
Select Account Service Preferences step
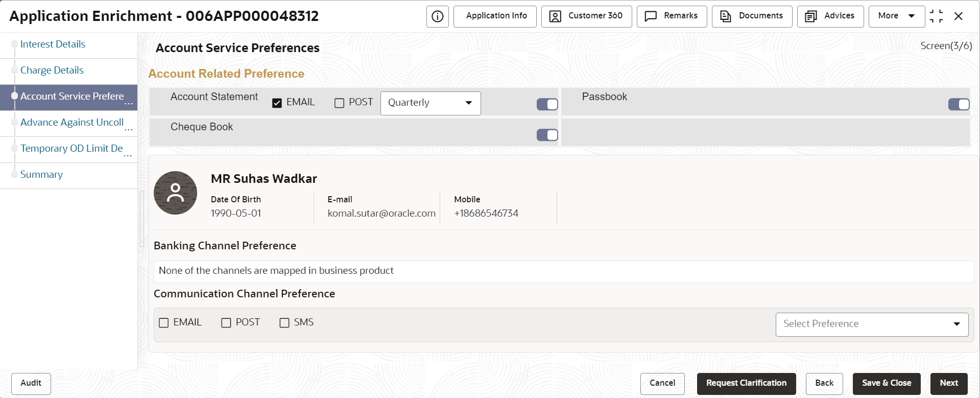pos(69,97)
